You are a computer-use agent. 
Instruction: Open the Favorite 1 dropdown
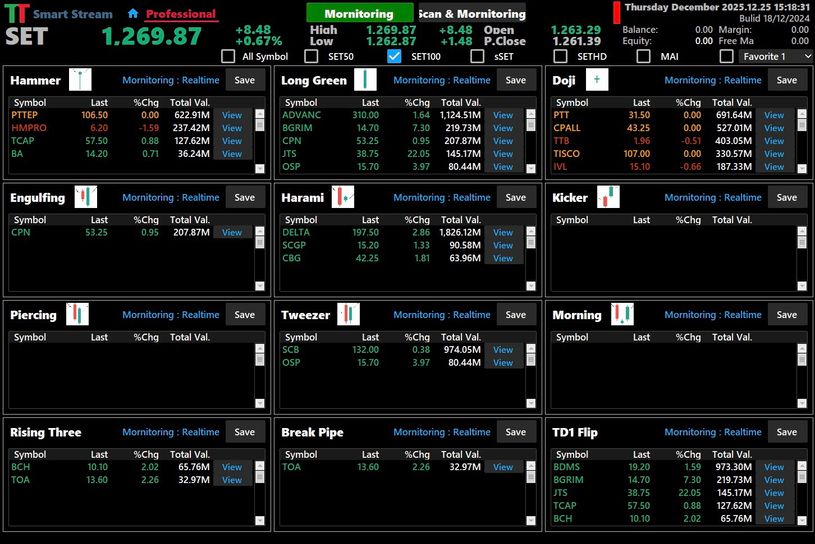775,56
